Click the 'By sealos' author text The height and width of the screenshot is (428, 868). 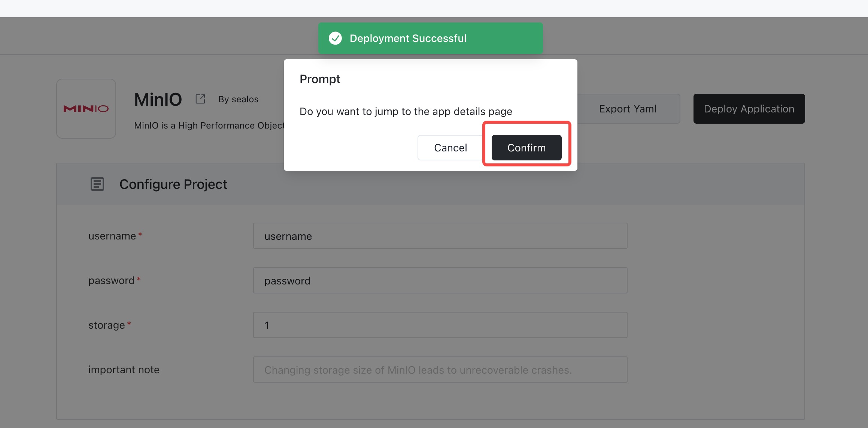tap(239, 99)
